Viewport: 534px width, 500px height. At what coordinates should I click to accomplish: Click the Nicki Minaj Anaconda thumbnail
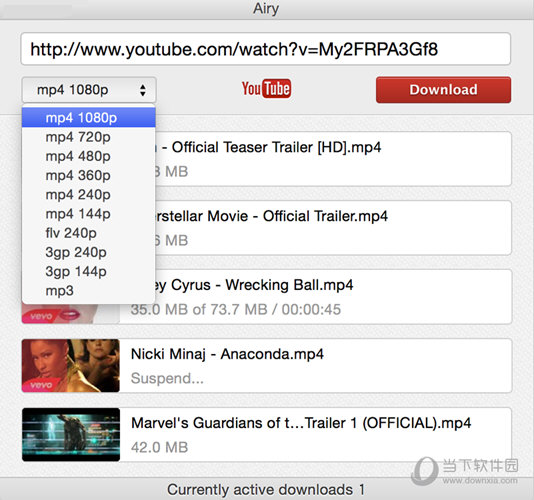71,365
